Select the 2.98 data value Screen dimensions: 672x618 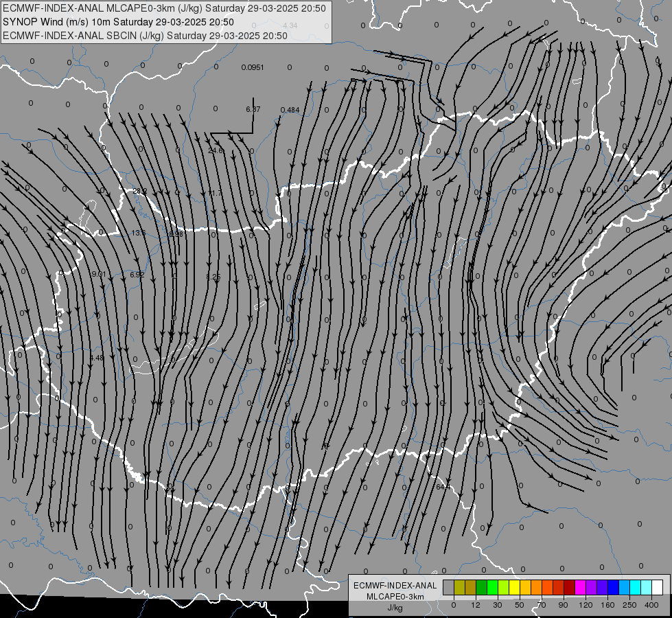[x=176, y=234]
